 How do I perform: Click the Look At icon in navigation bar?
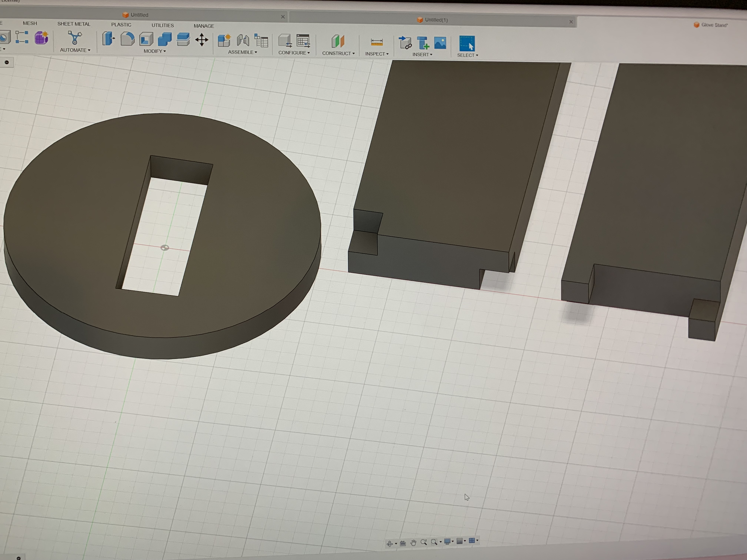(403, 543)
